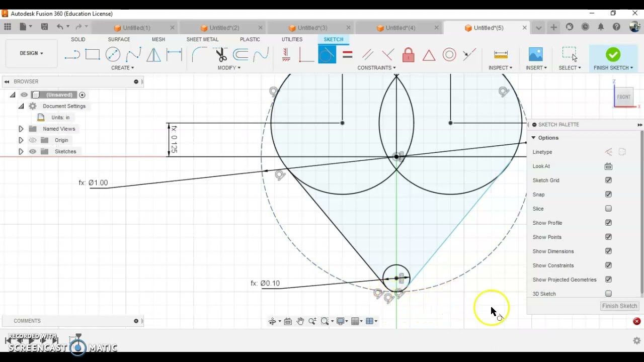Select the Line sketch tool
The image size is (644, 362).
pos(72,54)
